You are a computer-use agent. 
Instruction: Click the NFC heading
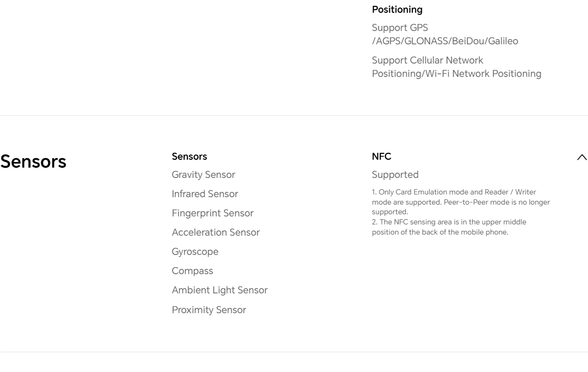point(381,157)
